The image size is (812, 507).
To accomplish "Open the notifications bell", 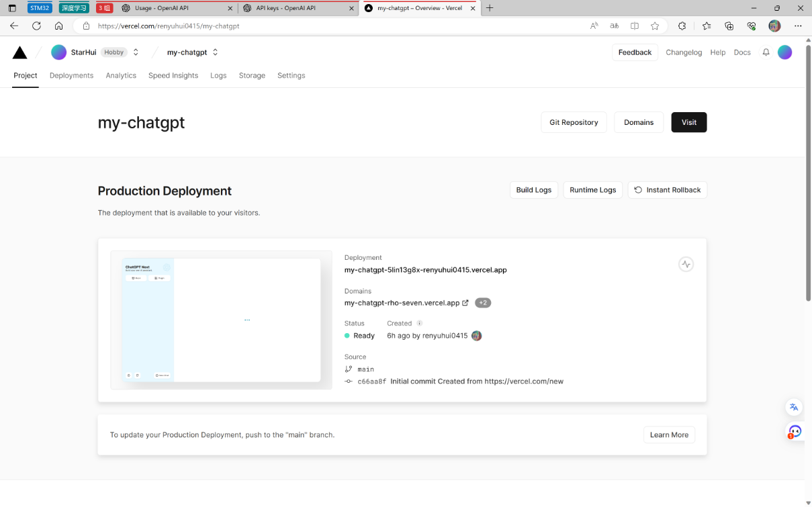I will [766, 52].
